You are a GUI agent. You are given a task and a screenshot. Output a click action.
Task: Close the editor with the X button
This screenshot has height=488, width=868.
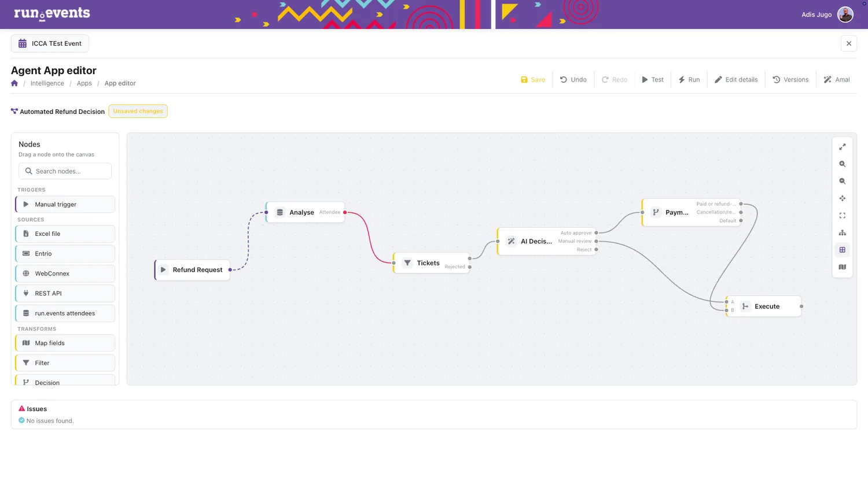[849, 43]
